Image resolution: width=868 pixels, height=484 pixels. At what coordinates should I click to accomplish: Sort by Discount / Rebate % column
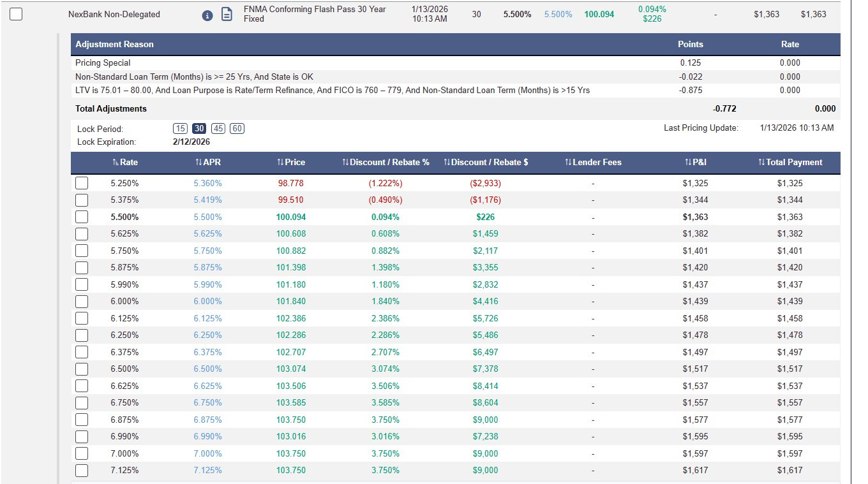(x=385, y=162)
